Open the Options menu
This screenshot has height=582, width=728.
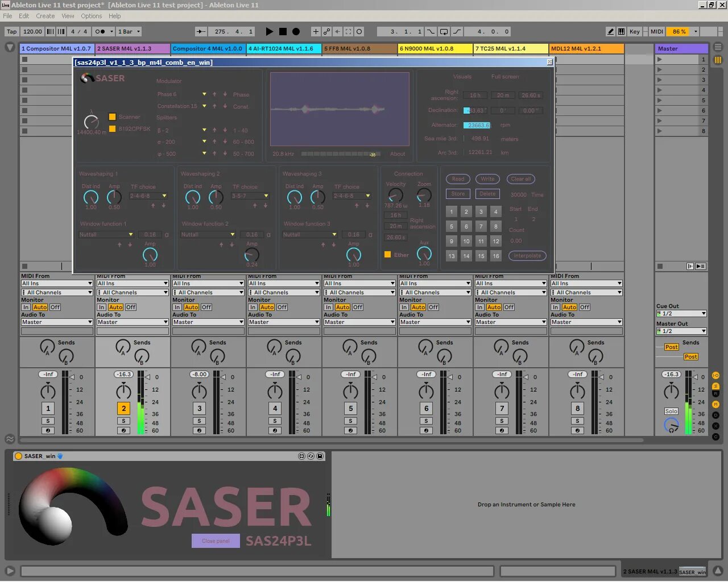[x=91, y=16]
